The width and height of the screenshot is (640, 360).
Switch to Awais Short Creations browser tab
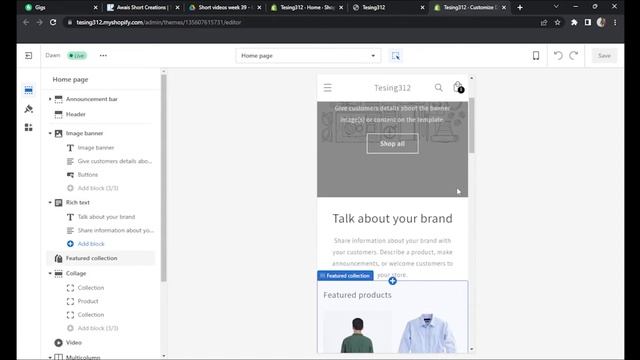[x=142, y=7]
